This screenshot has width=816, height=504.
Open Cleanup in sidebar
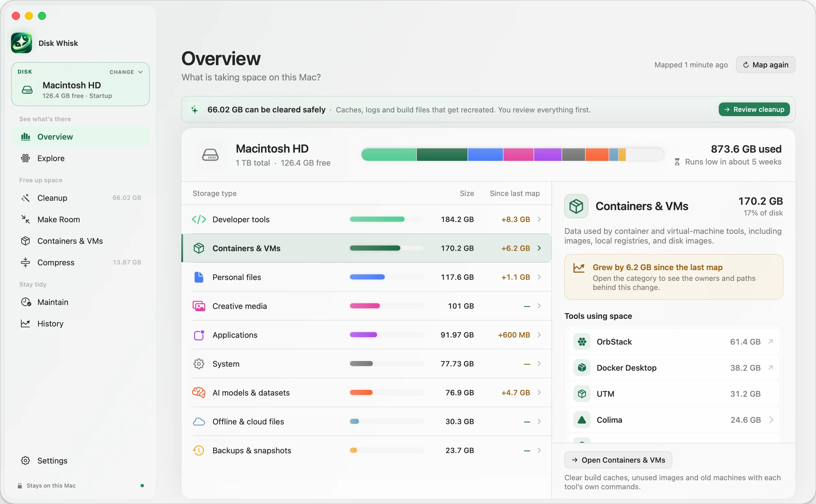[x=81, y=198]
